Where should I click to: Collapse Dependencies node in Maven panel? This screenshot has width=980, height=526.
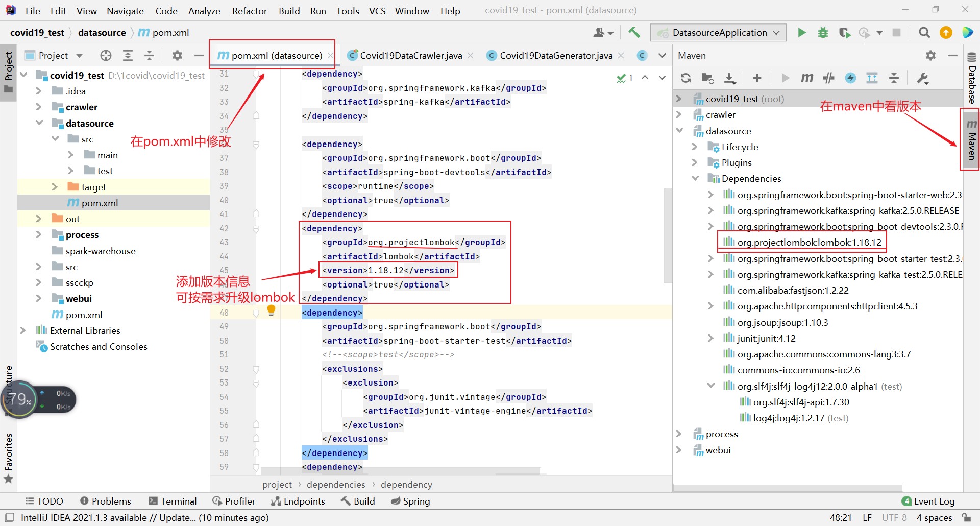[695, 178]
